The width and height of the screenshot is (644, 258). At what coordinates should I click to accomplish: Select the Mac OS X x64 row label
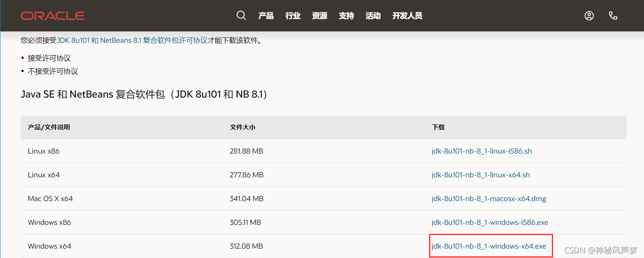[51, 199]
